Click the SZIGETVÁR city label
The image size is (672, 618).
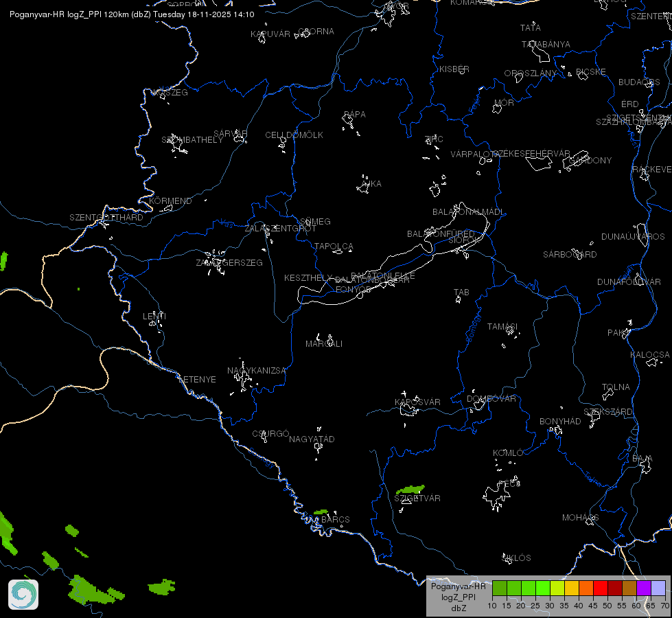click(417, 499)
